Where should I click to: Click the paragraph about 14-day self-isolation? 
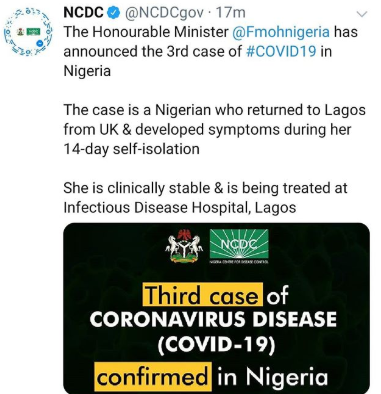point(214,129)
